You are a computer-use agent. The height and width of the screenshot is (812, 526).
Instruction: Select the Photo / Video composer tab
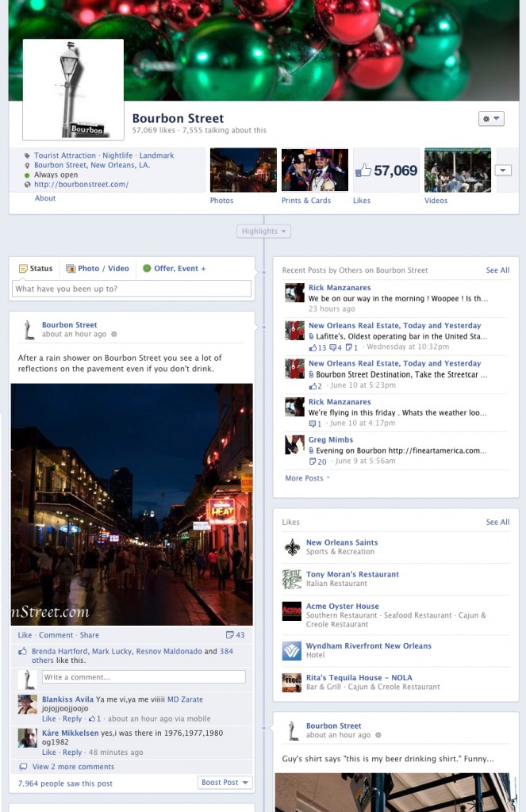click(98, 268)
